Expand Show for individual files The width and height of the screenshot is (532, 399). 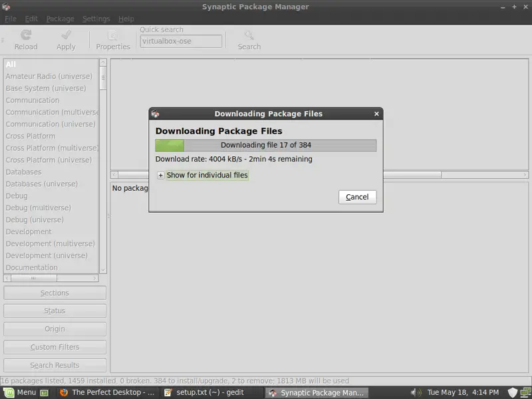pyautogui.click(x=160, y=175)
